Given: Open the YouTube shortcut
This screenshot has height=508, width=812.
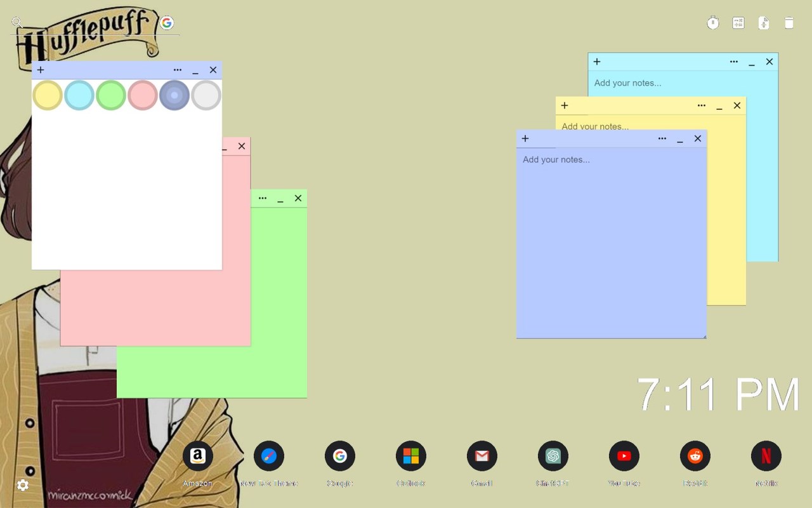Looking at the screenshot, I should click(624, 456).
